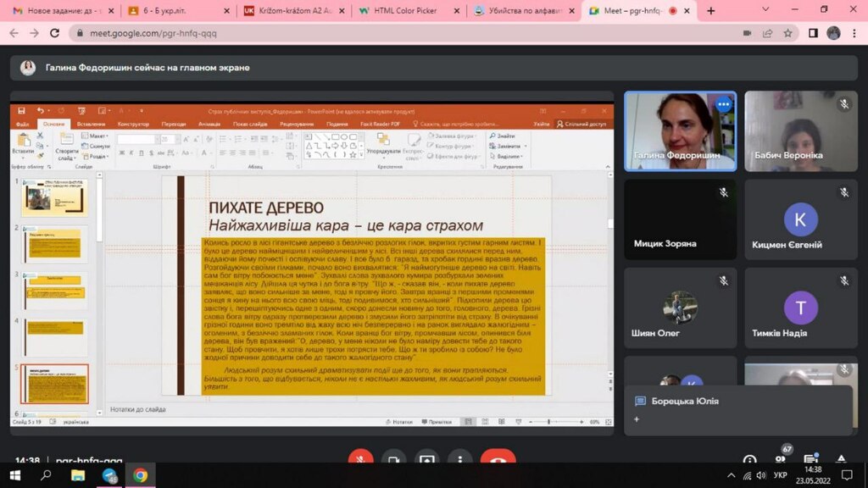Open the participants list showing 67 people
868x488 pixels.
pyautogui.click(x=780, y=458)
